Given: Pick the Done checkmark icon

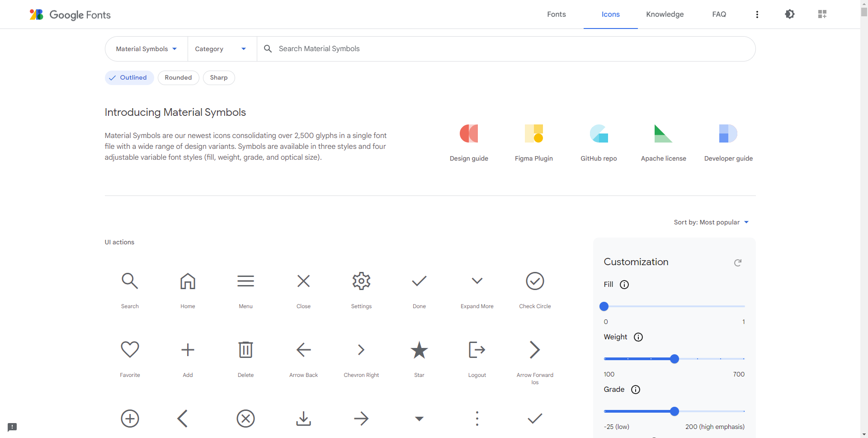Looking at the screenshot, I should point(419,281).
